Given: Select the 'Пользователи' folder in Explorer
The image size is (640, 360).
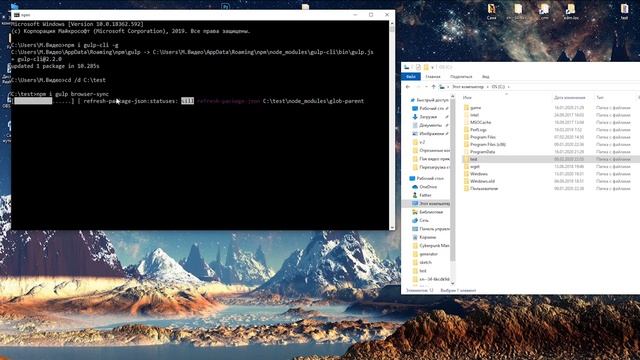Looking at the screenshot, I should point(484,189).
